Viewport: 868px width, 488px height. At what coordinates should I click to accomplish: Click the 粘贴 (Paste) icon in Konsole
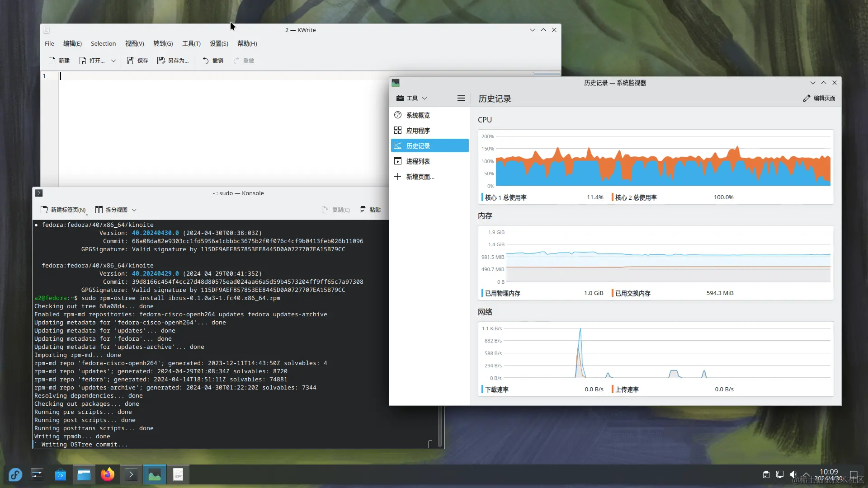pos(370,209)
